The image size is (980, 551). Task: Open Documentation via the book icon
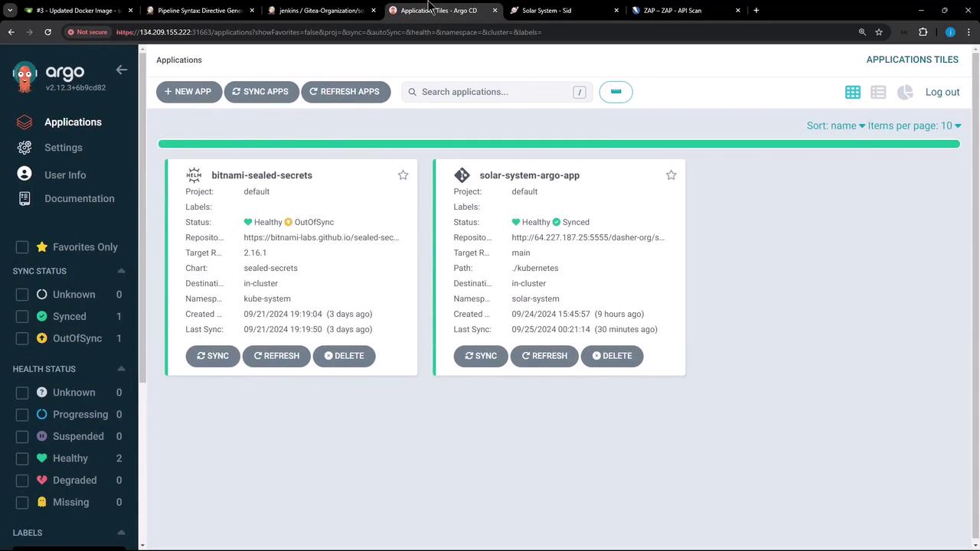24,198
